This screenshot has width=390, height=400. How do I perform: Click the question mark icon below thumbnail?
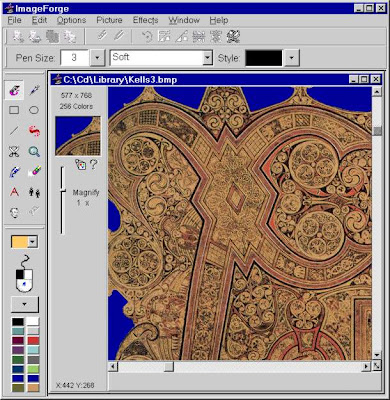pyautogui.click(x=94, y=164)
